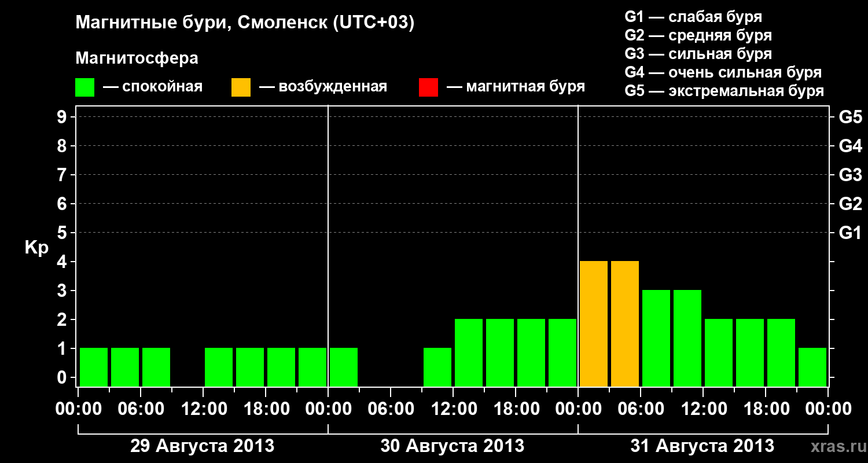
Task: Click the 'Kp' axis title
Action: click(36, 248)
